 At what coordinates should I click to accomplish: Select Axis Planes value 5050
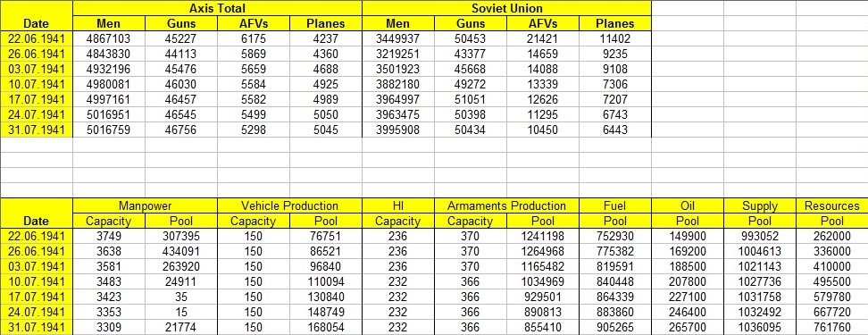click(x=325, y=114)
